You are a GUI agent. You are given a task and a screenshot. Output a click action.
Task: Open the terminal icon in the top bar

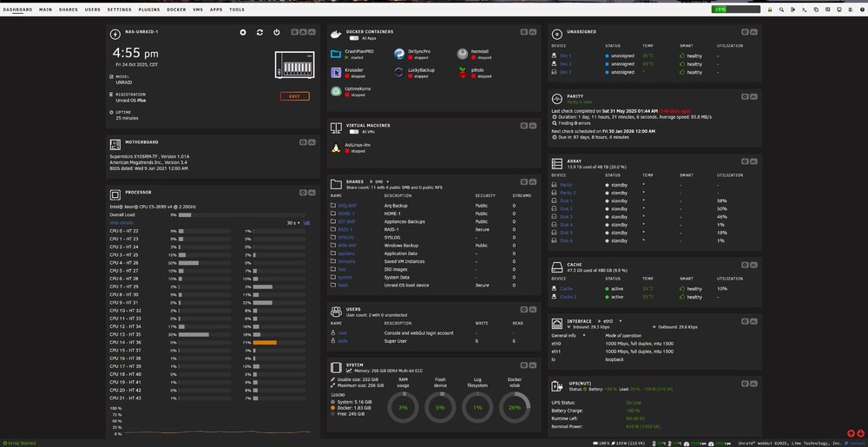[x=805, y=10]
